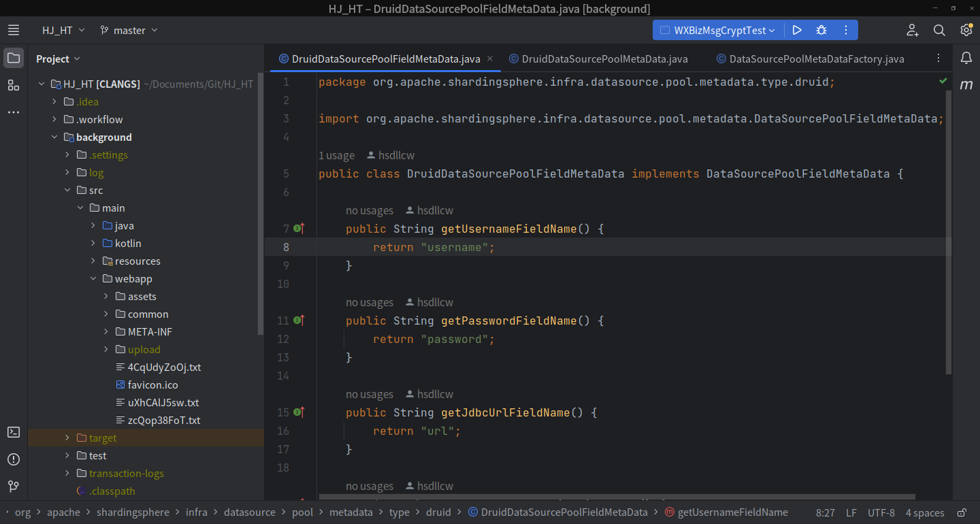
Task: Switch to DruidDataSourcePoolMetaData.java tab
Action: (598, 59)
